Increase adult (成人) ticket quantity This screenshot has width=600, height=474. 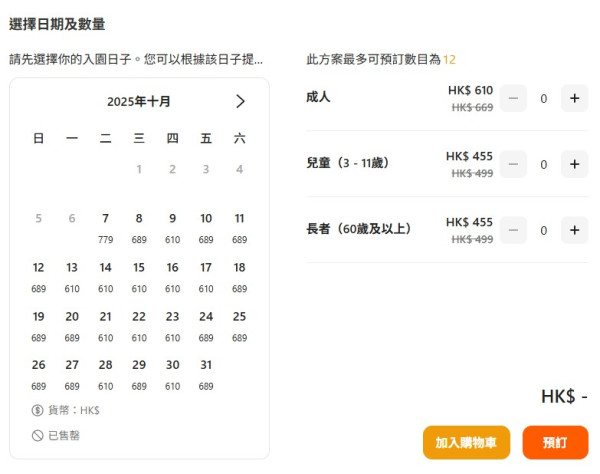tap(574, 98)
